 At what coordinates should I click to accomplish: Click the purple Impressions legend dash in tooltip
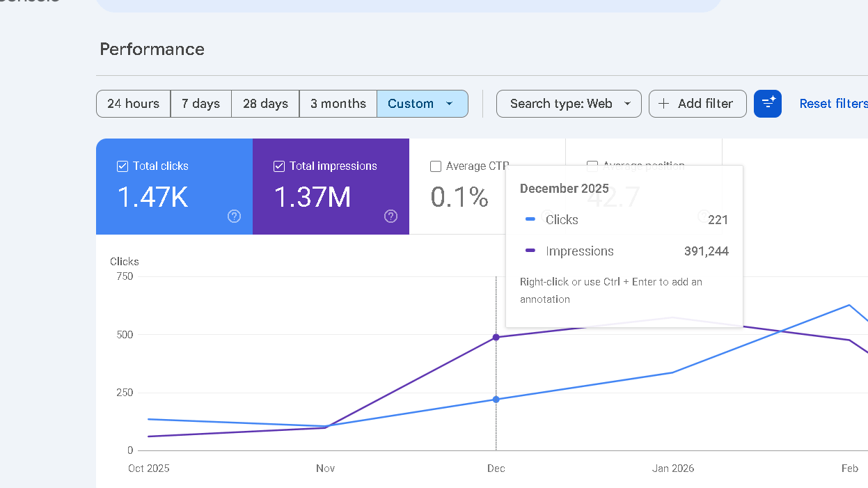pos(529,251)
